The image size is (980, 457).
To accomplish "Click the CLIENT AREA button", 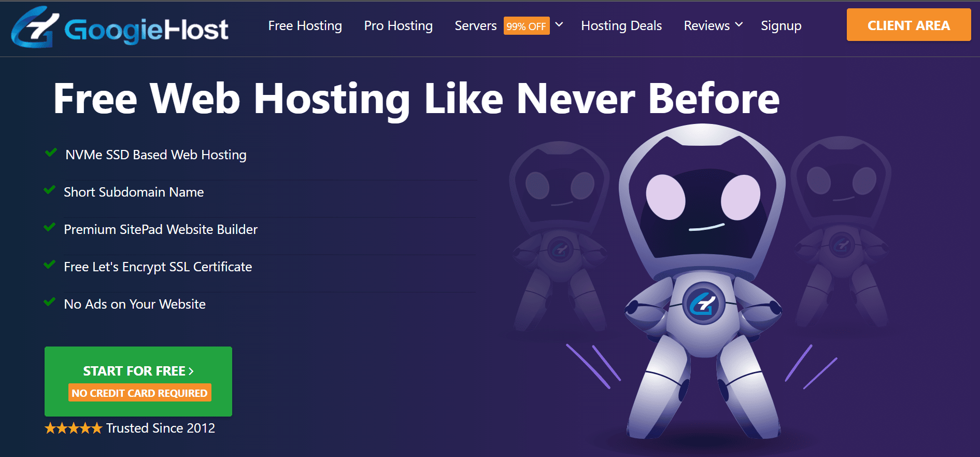I will coord(908,25).
